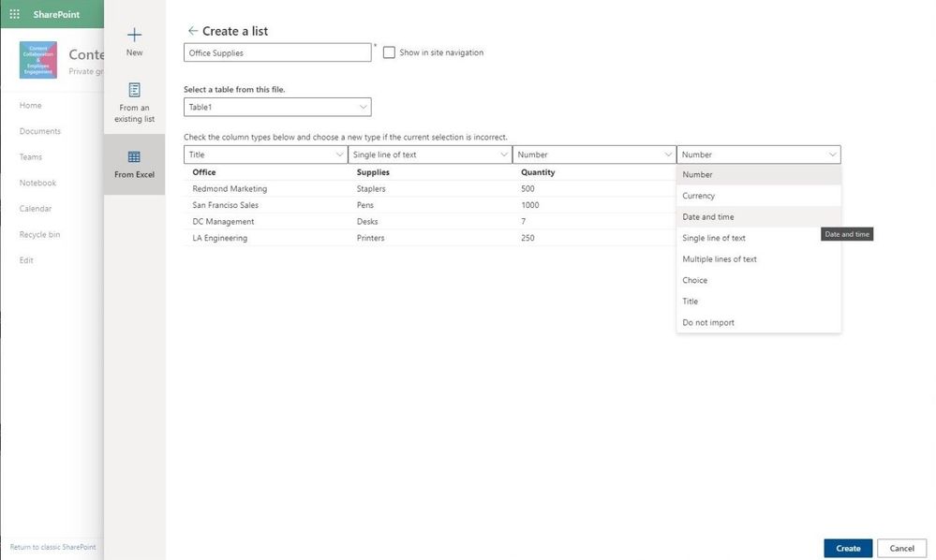Open the Title column type dropdown
936x560 pixels.
click(x=265, y=155)
